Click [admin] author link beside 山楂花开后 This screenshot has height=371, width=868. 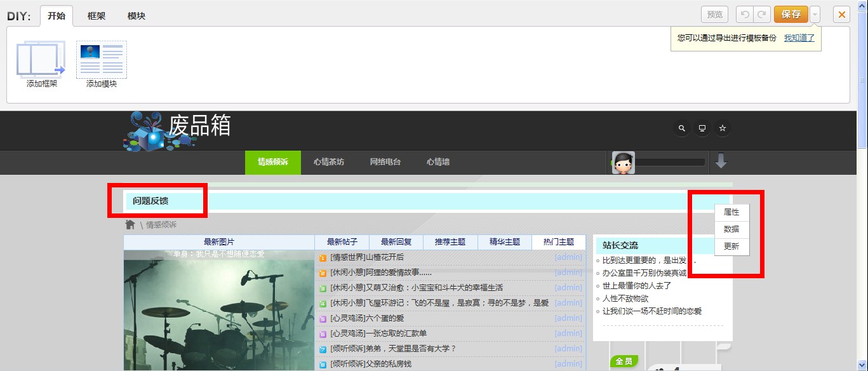coord(568,257)
